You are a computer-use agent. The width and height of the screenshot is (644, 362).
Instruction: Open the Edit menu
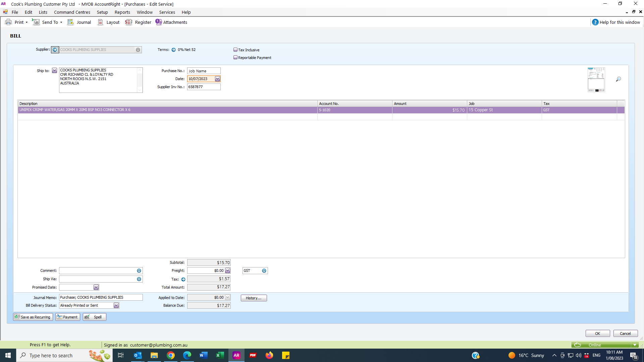(x=29, y=12)
